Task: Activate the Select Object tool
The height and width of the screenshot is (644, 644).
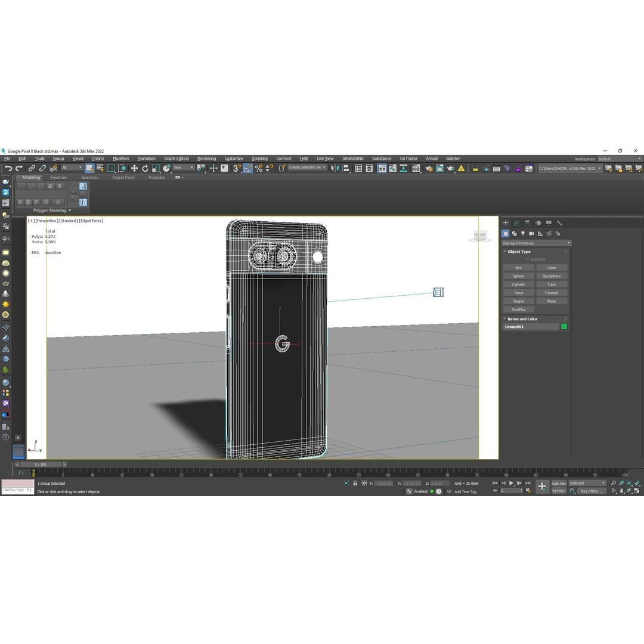Action: [x=89, y=168]
